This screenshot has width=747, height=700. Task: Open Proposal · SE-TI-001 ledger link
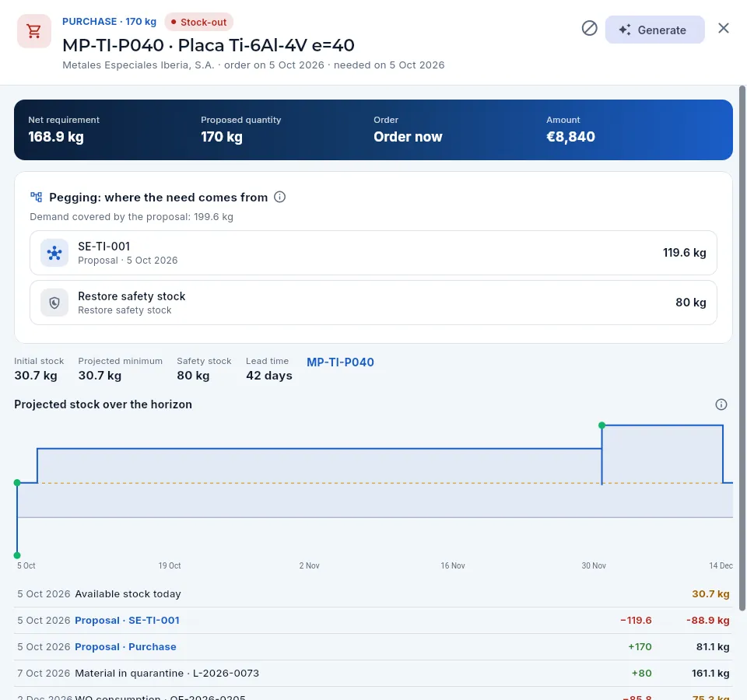[x=127, y=621]
